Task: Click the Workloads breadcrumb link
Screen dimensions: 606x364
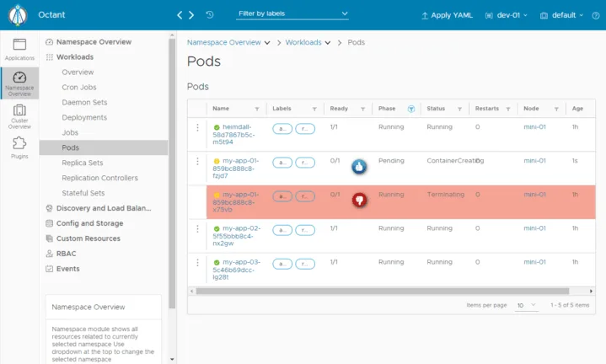Action: (303, 42)
